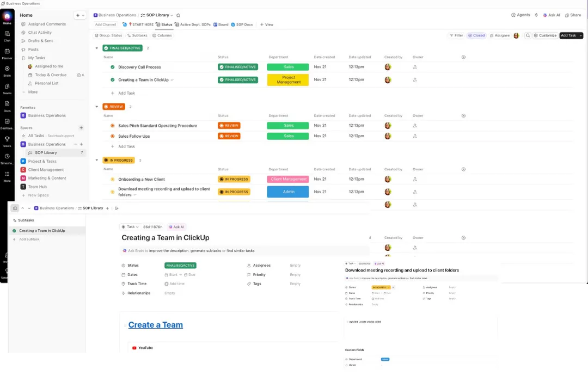588x381 pixels.
Task: Add a column in Finalised/Active group header
Action: tap(463, 57)
